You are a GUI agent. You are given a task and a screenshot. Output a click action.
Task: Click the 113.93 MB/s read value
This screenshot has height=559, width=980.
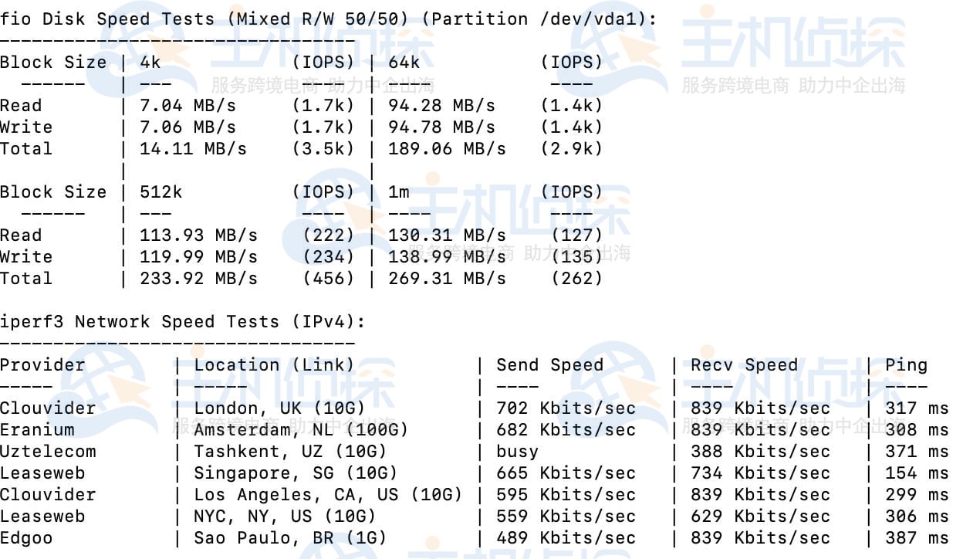(x=198, y=235)
